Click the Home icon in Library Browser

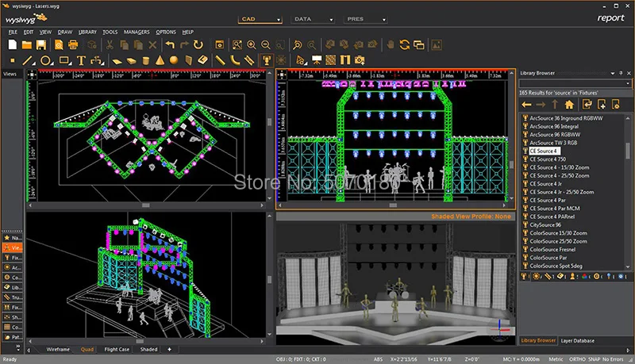569,105
